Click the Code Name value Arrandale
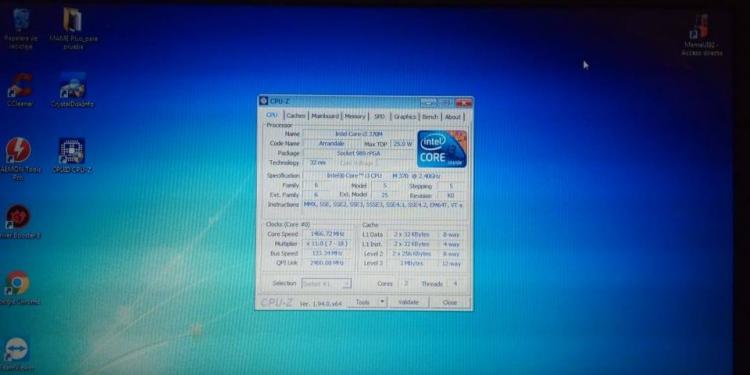 tap(331, 143)
